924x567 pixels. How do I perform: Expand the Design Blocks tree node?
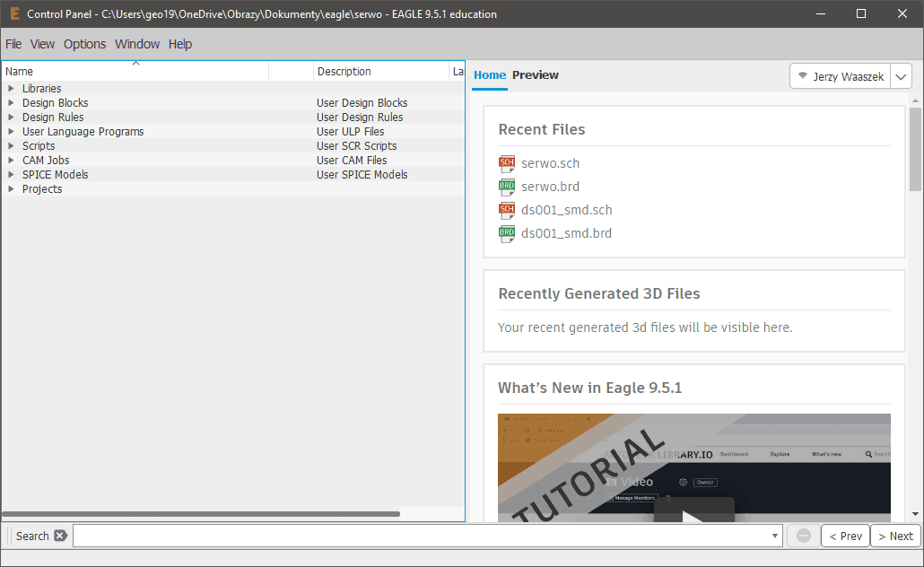[11, 103]
